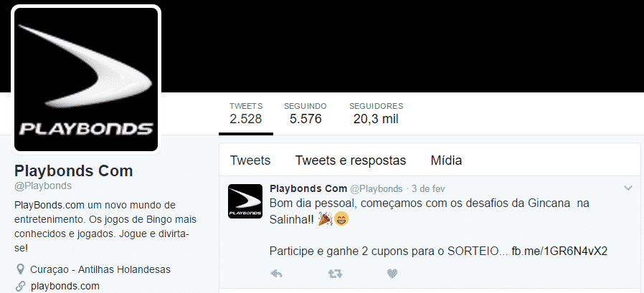Click the reply arrow icon under the tweet
Screen dimensions: 644x293
[x=277, y=274]
